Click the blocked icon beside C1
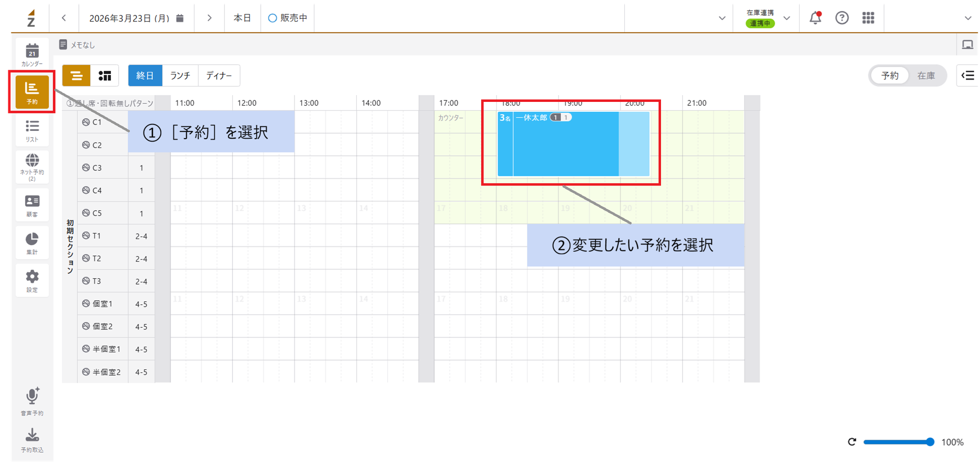The height and width of the screenshot is (462, 980). pos(86,122)
